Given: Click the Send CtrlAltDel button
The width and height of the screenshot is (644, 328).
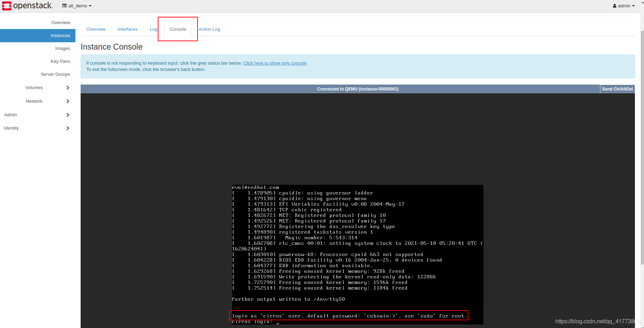Looking at the screenshot, I should 617,89.
